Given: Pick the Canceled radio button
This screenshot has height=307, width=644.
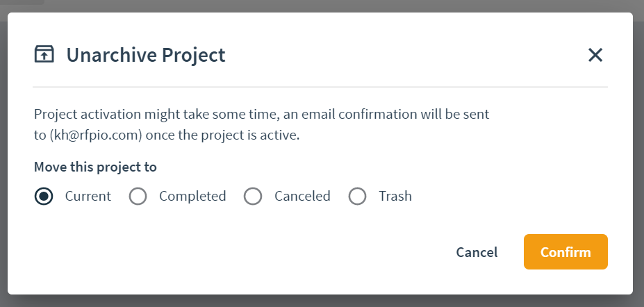Looking at the screenshot, I should pos(253,197).
